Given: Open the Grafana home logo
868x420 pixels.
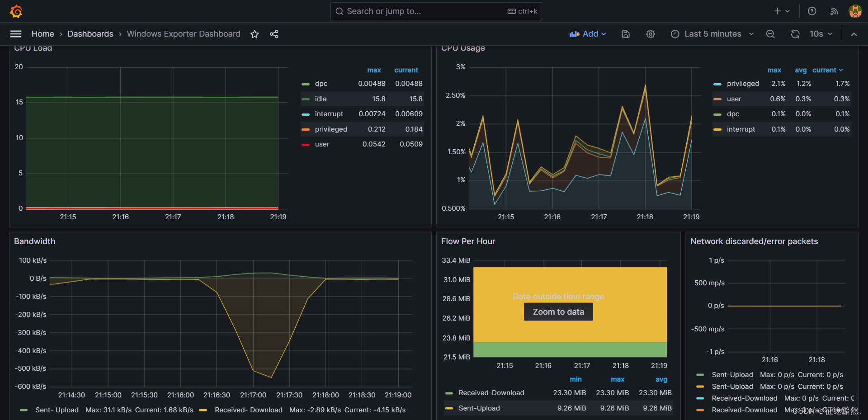Looking at the screenshot, I should (x=16, y=11).
